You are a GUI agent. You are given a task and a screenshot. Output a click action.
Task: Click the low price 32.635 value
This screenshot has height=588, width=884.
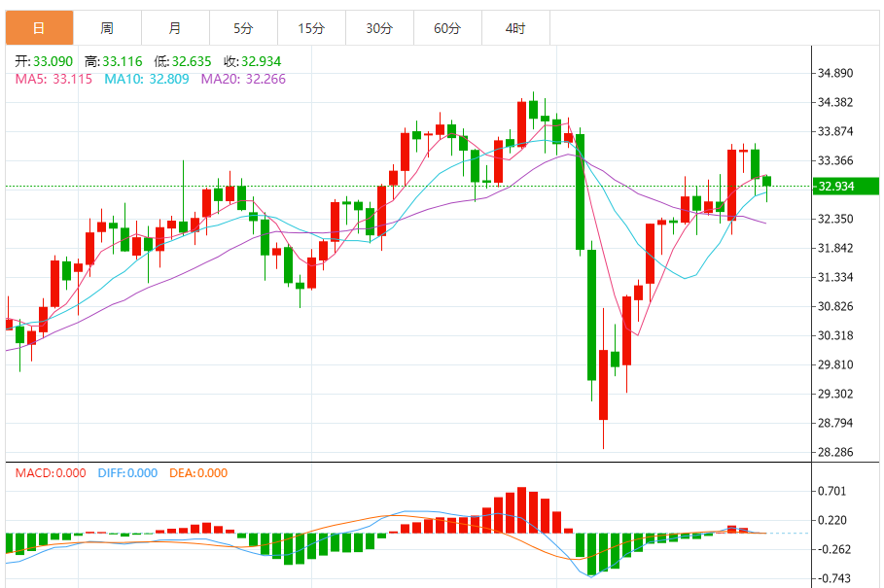[x=192, y=61]
